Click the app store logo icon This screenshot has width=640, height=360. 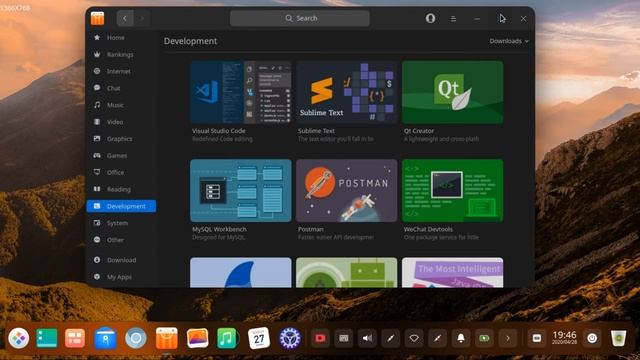click(x=98, y=18)
